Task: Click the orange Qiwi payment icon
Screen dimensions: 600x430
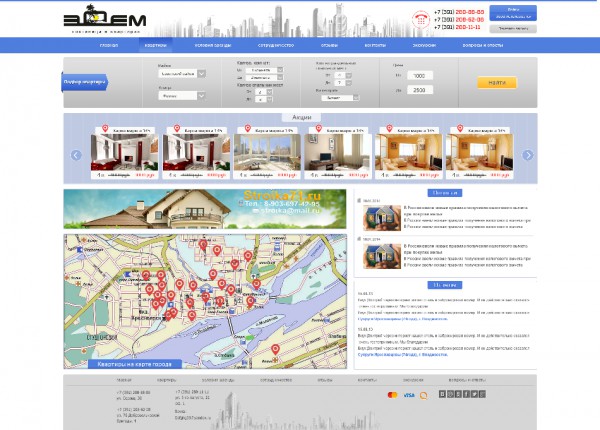Action: (x=424, y=396)
